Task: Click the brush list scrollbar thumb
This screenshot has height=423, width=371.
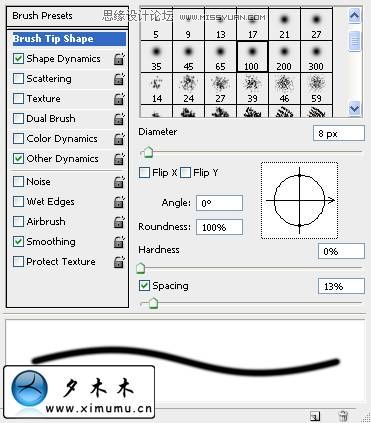Action: 354,41
